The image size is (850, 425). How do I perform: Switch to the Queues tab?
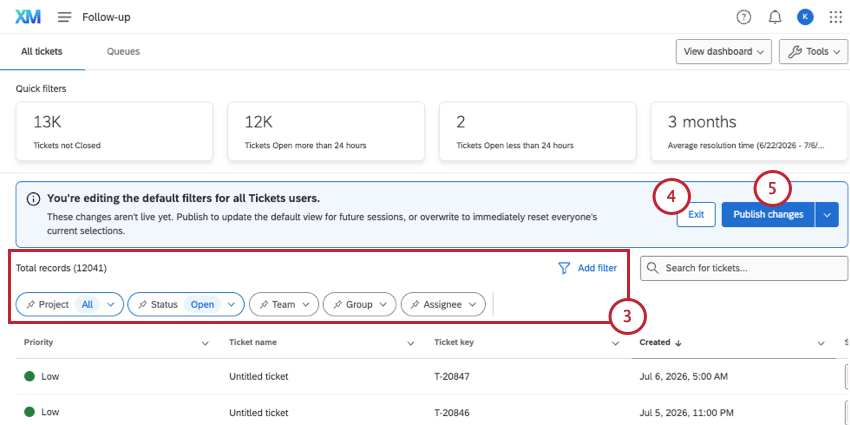coord(123,51)
